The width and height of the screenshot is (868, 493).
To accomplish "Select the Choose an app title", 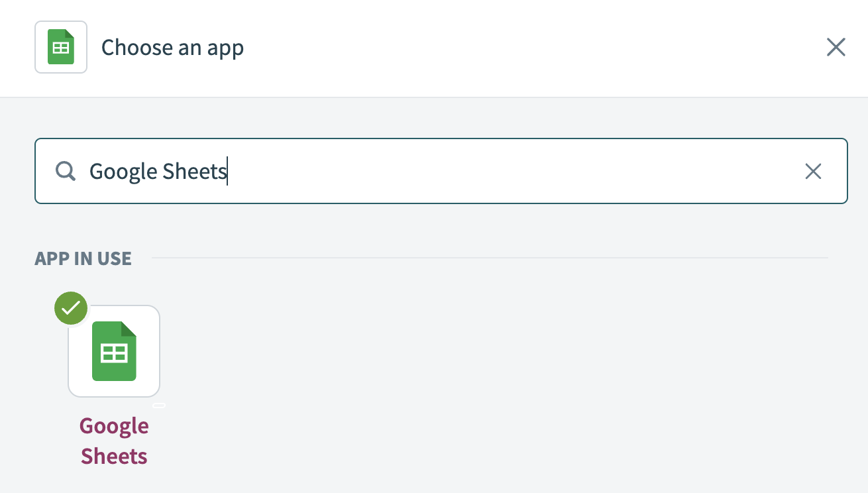I will (172, 47).
